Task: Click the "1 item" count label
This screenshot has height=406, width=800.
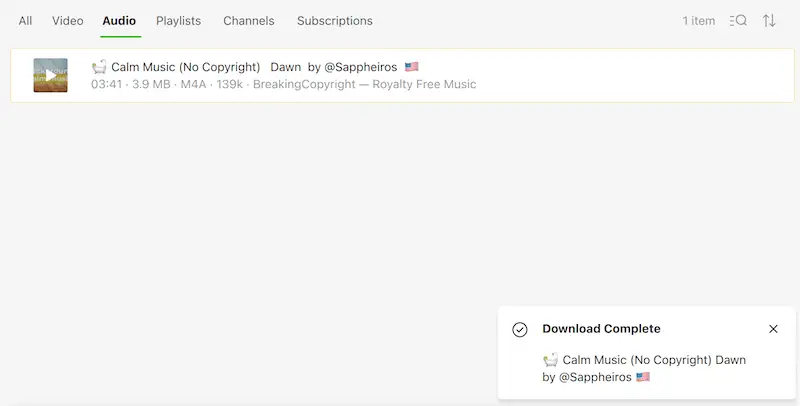Action: tap(699, 21)
